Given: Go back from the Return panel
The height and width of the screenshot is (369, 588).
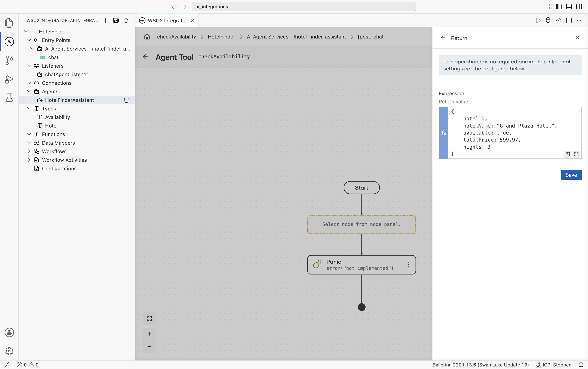Looking at the screenshot, I should (443, 38).
